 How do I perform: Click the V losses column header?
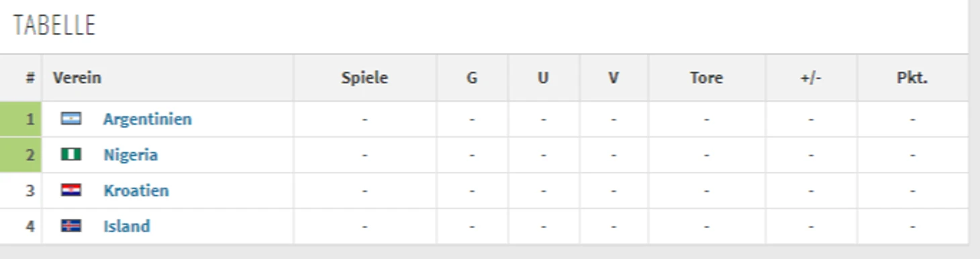614,78
